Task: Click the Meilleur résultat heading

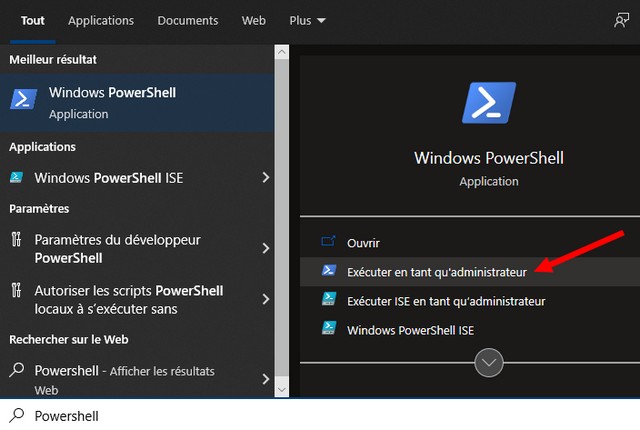Action: [x=53, y=60]
